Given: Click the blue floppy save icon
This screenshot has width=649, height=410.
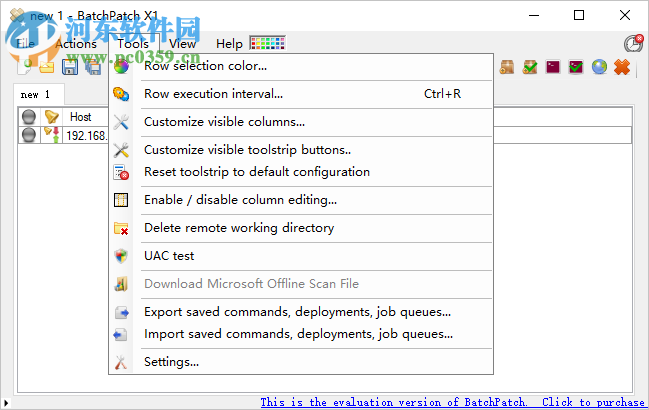Looking at the screenshot, I should 70,67.
